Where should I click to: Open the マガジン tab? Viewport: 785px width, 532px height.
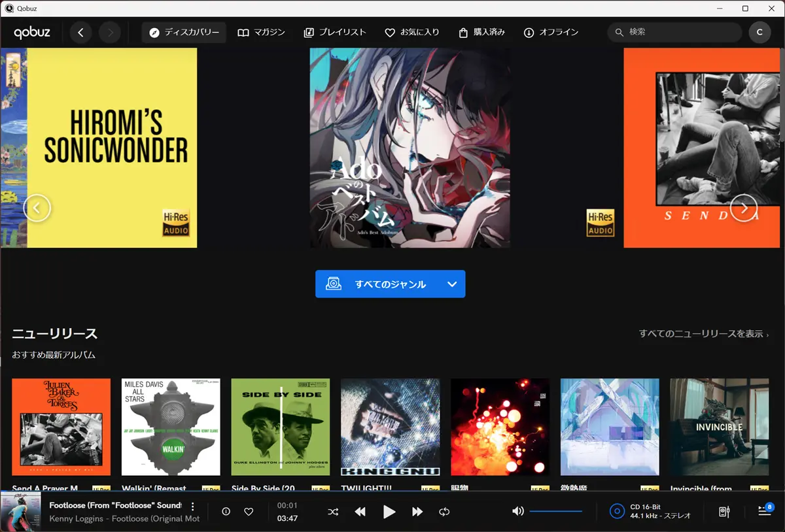[x=261, y=32]
